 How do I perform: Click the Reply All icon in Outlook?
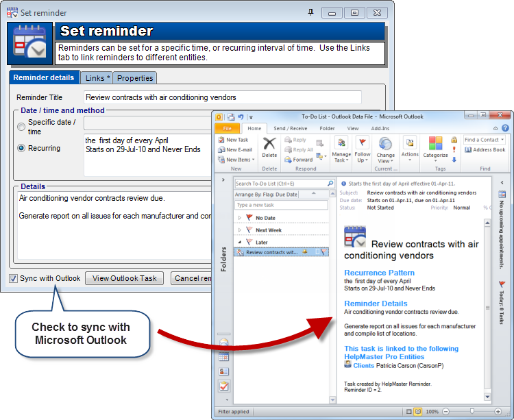(288, 150)
